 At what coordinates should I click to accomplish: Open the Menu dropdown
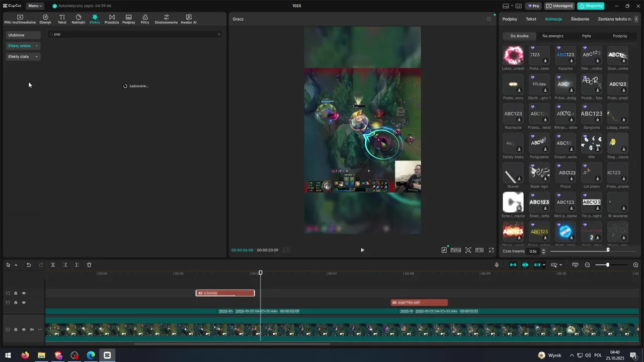pyautogui.click(x=35, y=6)
